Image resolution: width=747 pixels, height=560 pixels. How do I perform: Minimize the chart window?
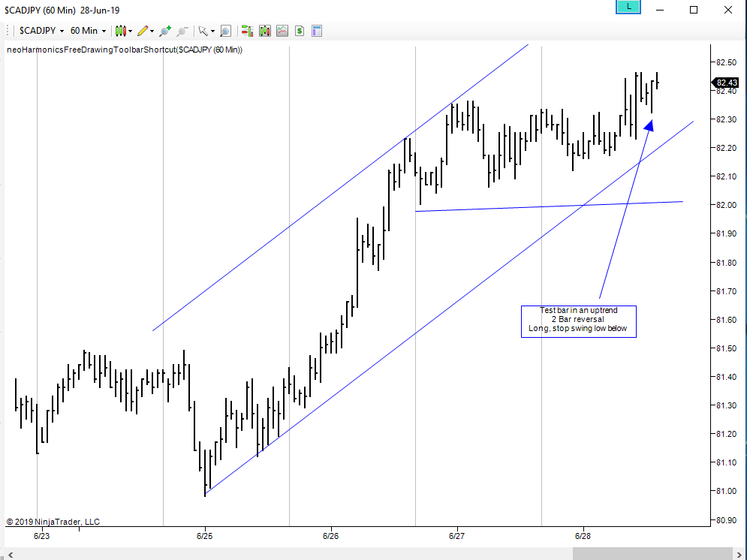(x=660, y=10)
